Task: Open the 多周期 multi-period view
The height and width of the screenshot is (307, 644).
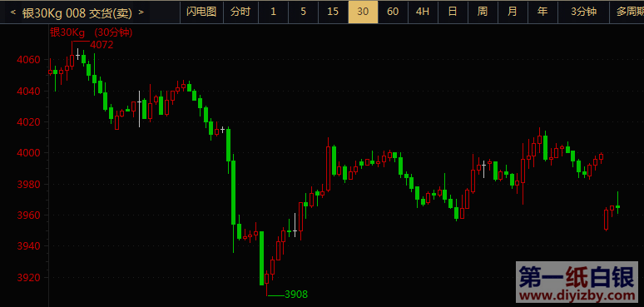Action: (x=627, y=12)
